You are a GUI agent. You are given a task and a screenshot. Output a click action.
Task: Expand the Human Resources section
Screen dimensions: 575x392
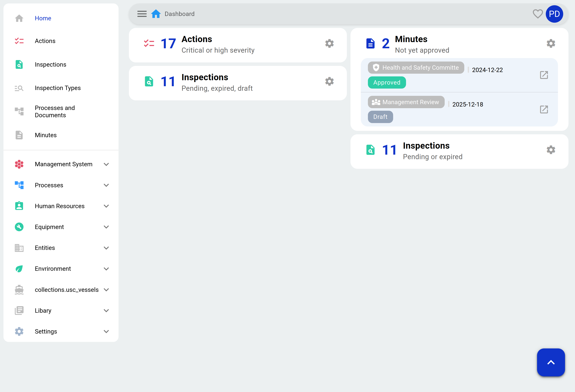click(106, 206)
